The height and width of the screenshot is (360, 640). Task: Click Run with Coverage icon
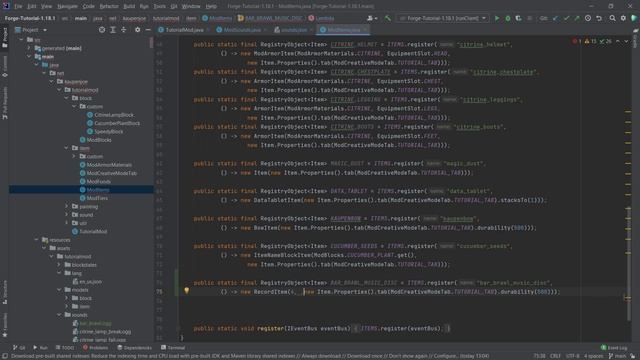[518, 18]
